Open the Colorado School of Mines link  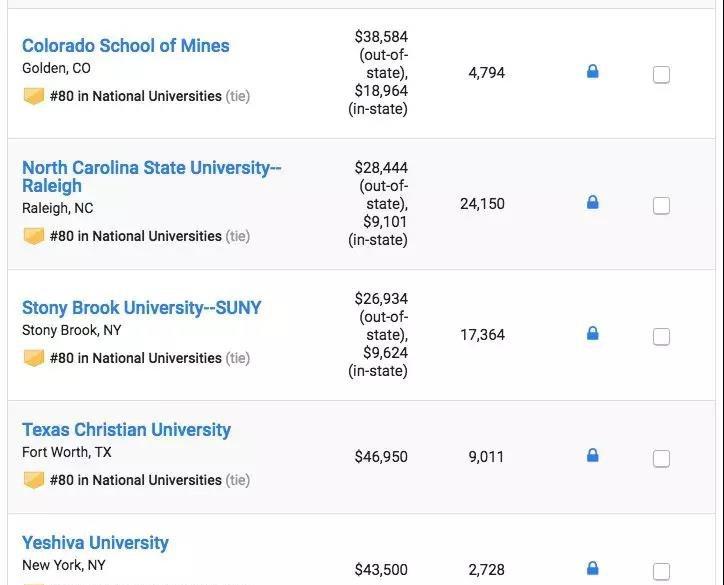point(125,46)
